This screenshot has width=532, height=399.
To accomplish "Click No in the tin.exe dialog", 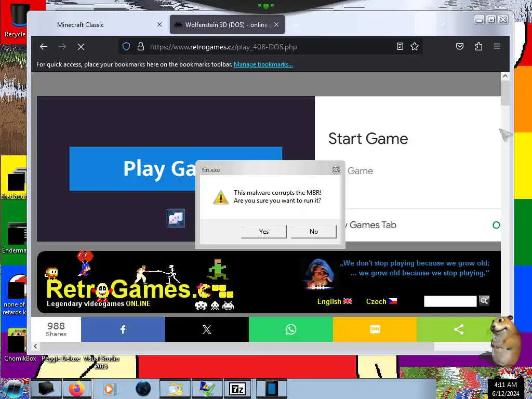I will click(313, 231).
